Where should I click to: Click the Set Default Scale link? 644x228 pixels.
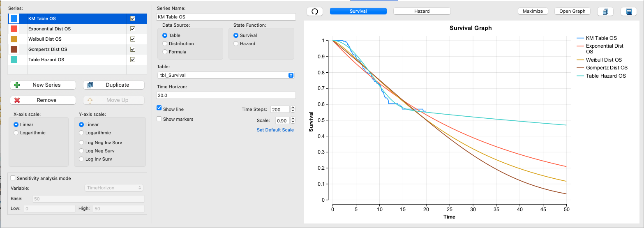275,130
